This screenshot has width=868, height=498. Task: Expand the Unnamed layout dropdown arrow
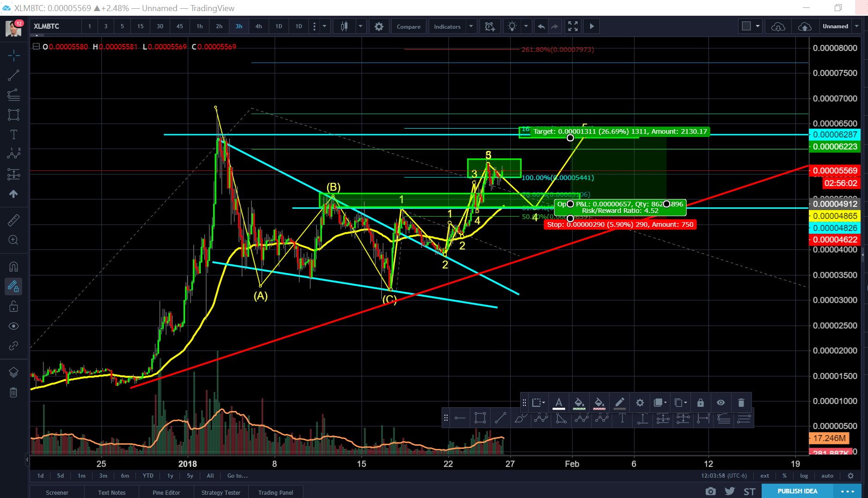856,26
